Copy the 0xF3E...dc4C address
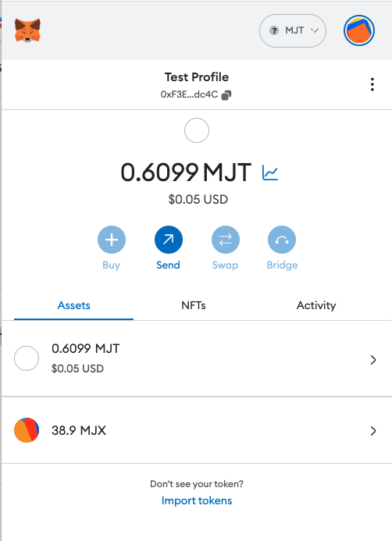This screenshot has width=392, height=541. pyautogui.click(x=226, y=95)
